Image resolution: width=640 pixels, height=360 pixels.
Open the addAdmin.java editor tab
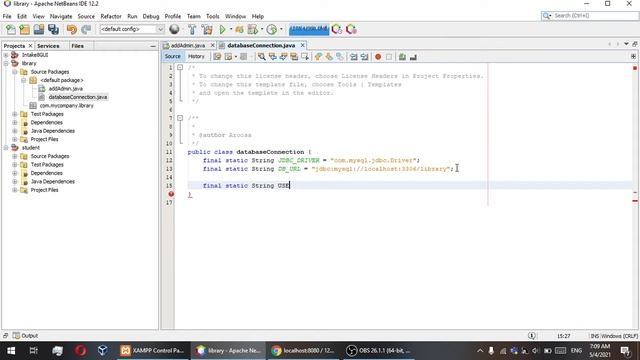tap(188, 45)
